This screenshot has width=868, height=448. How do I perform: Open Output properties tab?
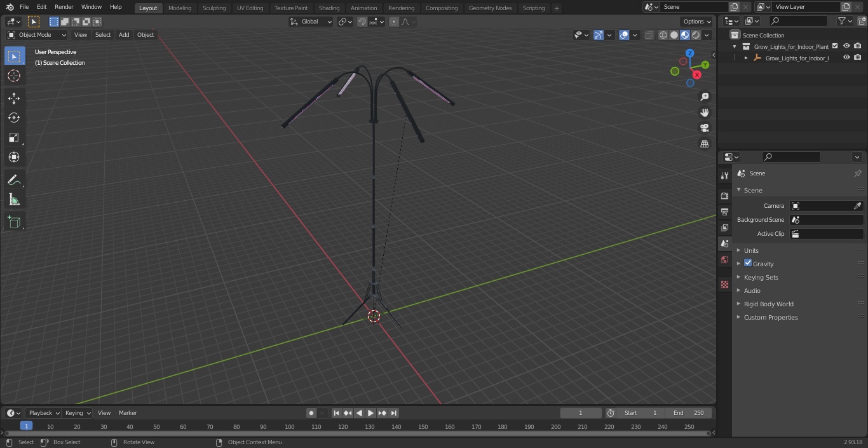coord(724,212)
